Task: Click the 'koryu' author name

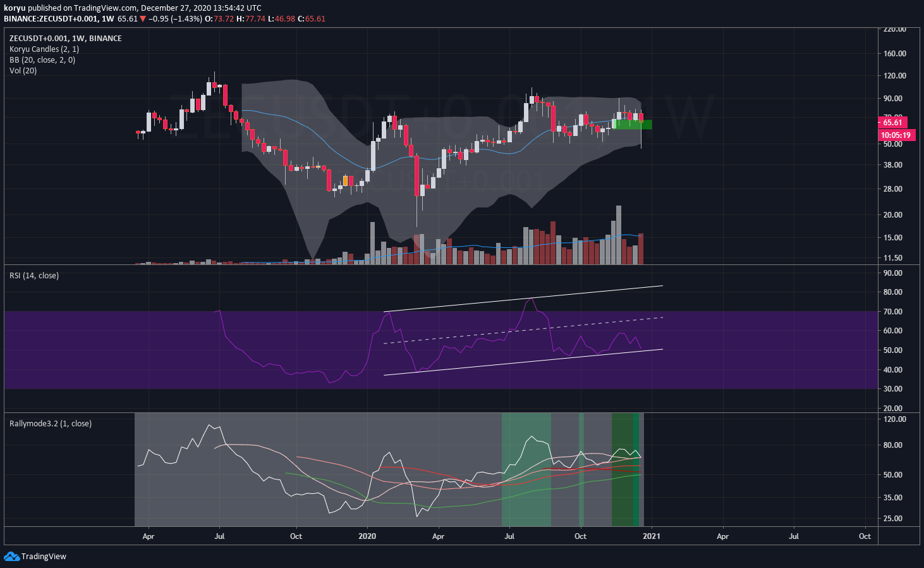Action: 15,8
